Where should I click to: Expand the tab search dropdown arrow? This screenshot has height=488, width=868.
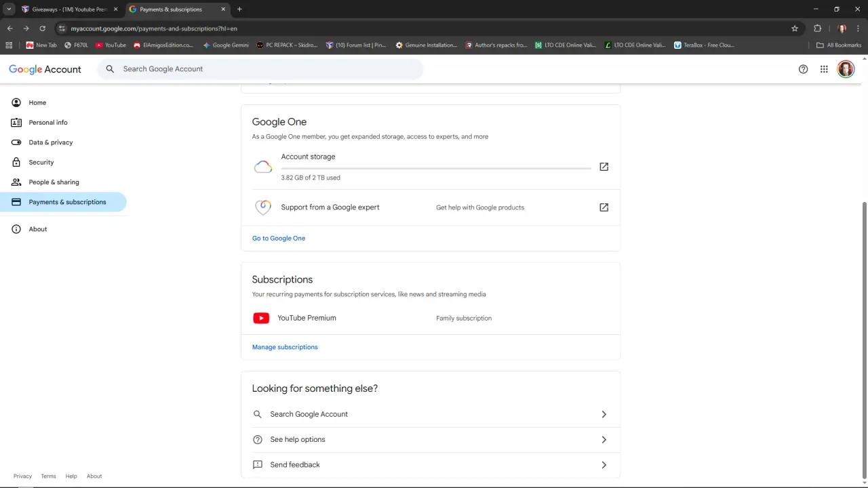9,9
